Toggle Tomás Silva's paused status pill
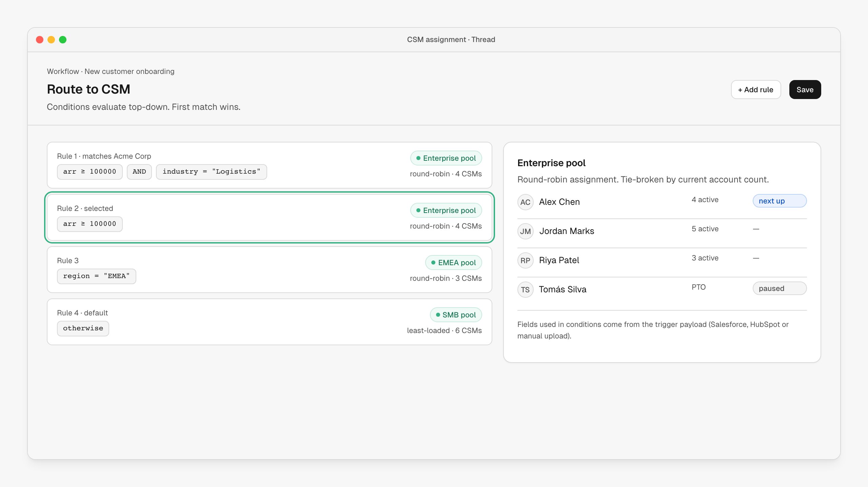The width and height of the screenshot is (868, 487). pyautogui.click(x=780, y=288)
